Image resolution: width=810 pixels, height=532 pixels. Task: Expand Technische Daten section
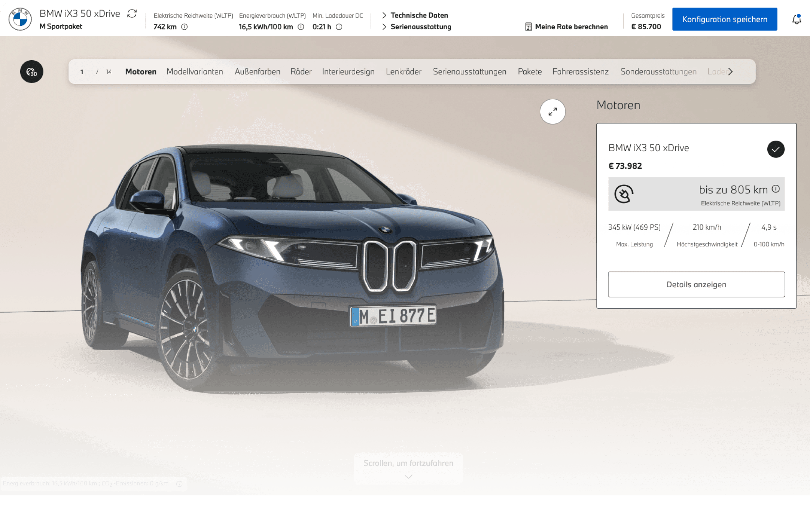coord(419,15)
